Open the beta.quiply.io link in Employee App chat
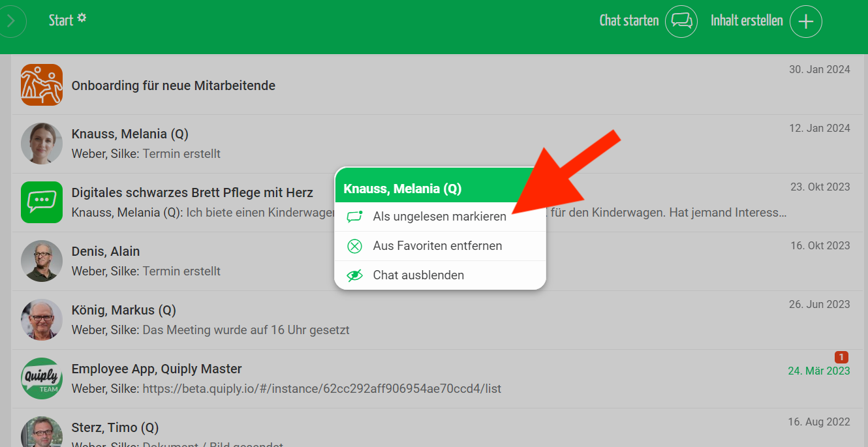Image resolution: width=868 pixels, height=447 pixels. pos(322,389)
